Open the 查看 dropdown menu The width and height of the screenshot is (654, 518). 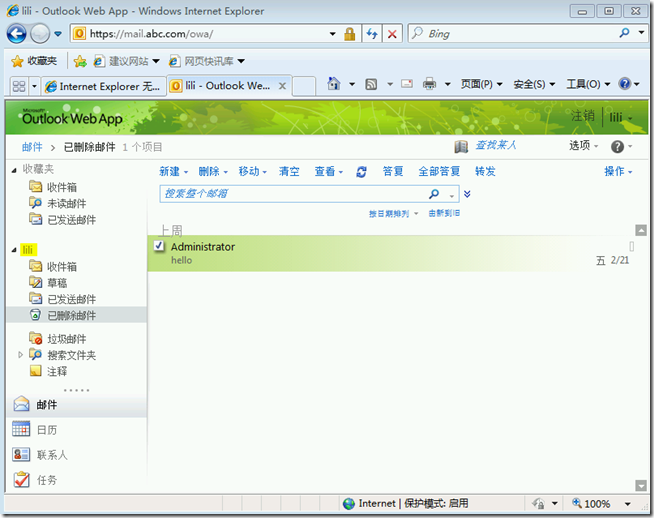click(329, 171)
